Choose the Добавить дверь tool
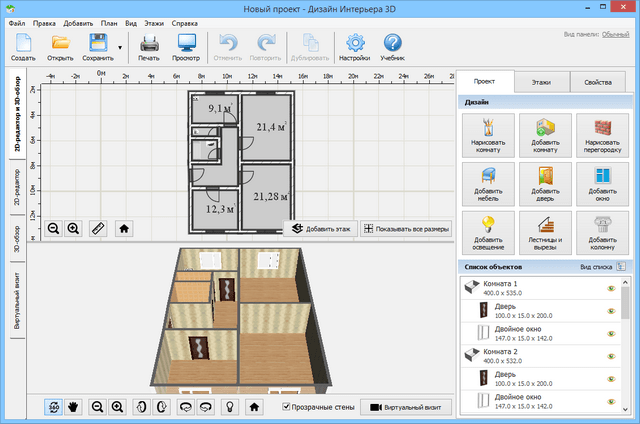This screenshot has height=424, width=640. (x=545, y=184)
